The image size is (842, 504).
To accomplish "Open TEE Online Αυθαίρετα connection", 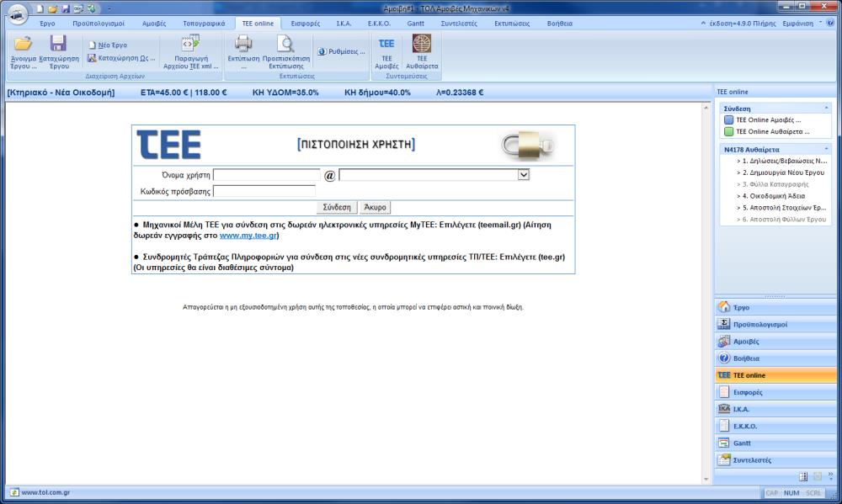I will [767, 131].
